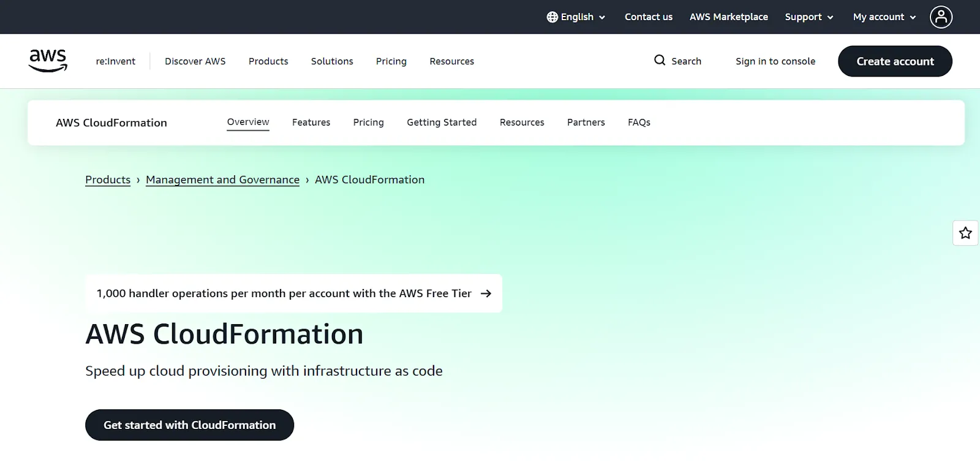The image size is (980, 462).
Task: Switch to CloudFormation Pricing tab
Action: tap(369, 123)
